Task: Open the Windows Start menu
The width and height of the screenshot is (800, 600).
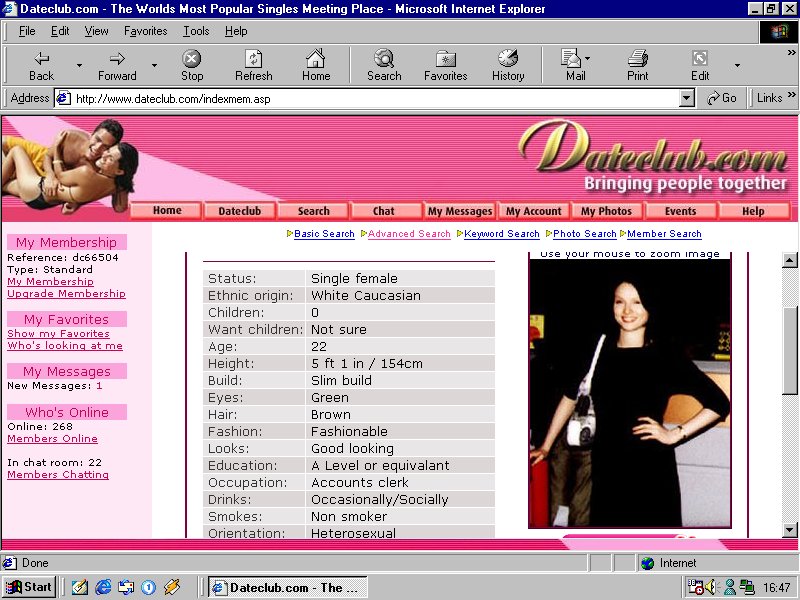Action: click(29, 587)
